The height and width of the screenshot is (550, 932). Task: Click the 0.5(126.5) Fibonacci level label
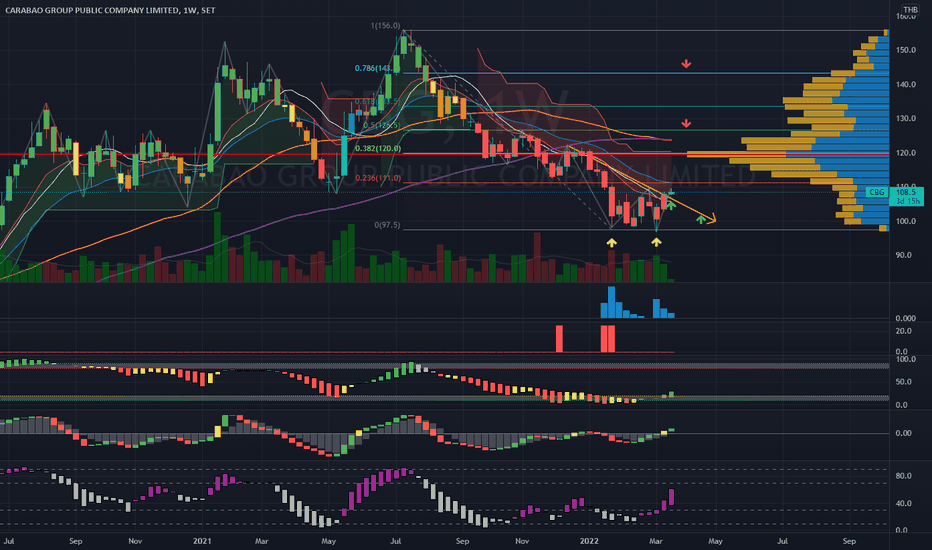click(x=381, y=125)
